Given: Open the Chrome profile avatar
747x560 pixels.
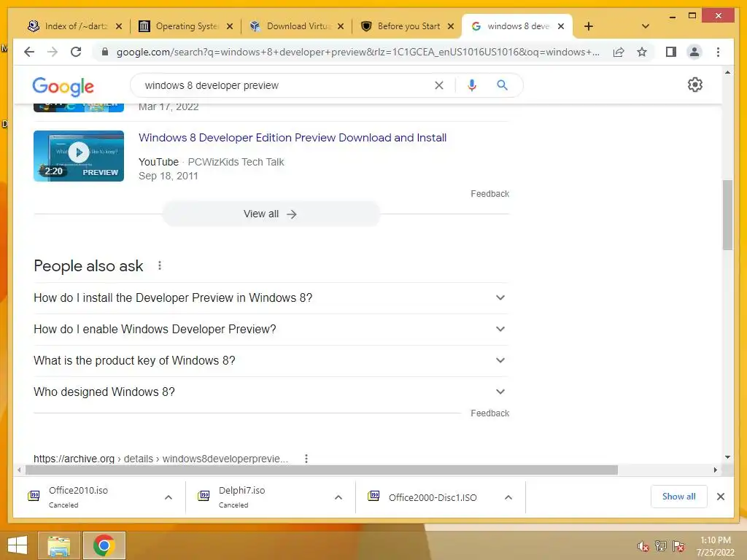Looking at the screenshot, I should click(x=694, y=52).
